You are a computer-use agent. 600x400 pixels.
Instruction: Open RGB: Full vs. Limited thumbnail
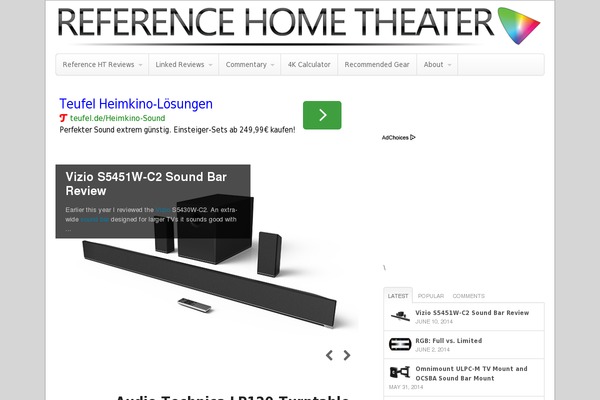400,344
